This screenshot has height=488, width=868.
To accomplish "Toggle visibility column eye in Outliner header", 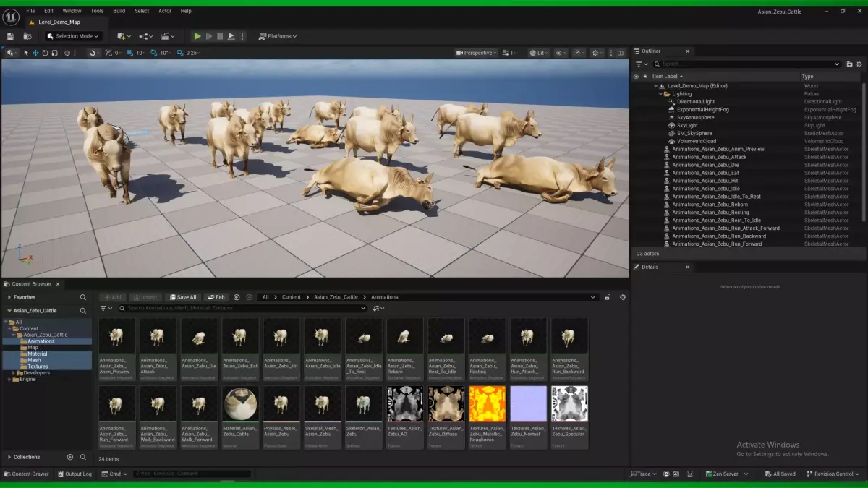I will (x=636, y=76).
